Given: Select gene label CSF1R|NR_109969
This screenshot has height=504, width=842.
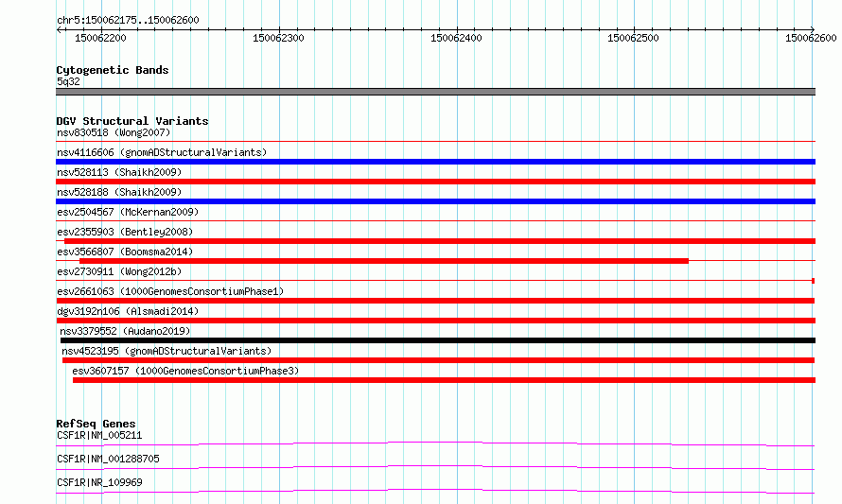Looking at the screenshot, I should (x=99, y=482).
